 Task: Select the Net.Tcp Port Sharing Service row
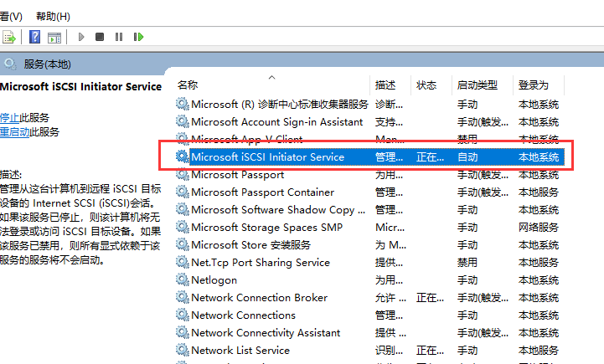(260, 263)
